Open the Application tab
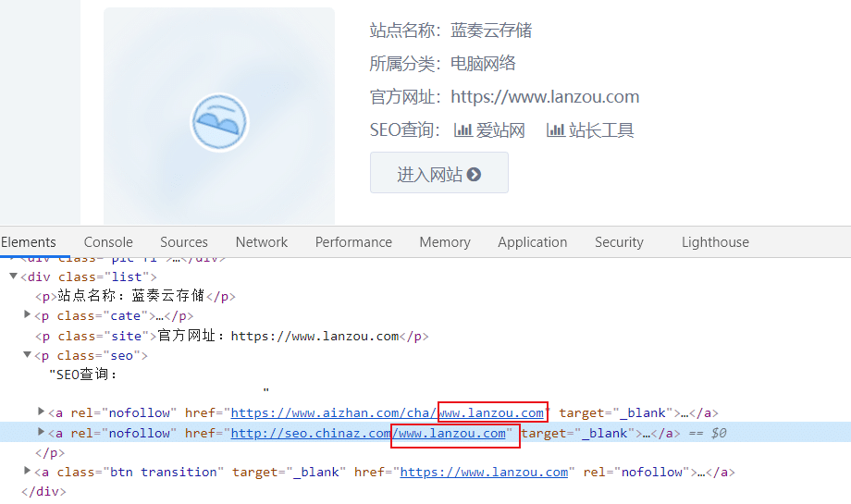 (532, 242)
